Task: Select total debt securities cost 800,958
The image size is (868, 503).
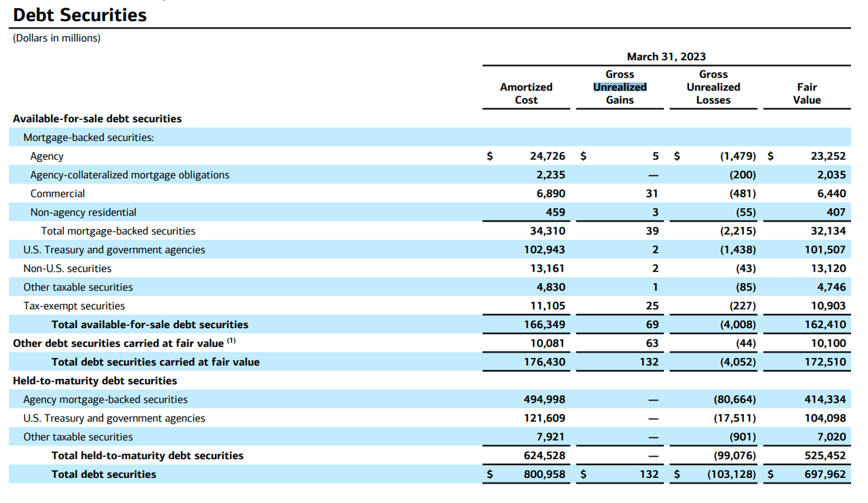Action: pos(545,475)
